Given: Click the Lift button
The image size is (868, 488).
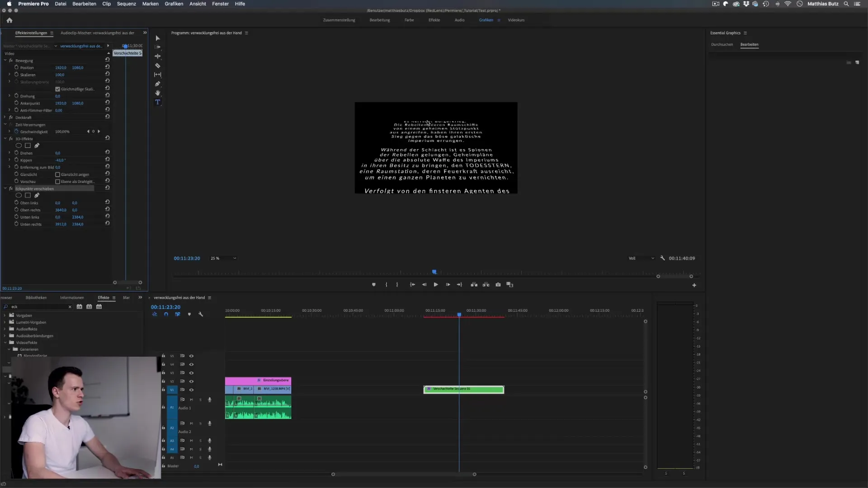Looking at the screenshot, I should click(474, 285).
